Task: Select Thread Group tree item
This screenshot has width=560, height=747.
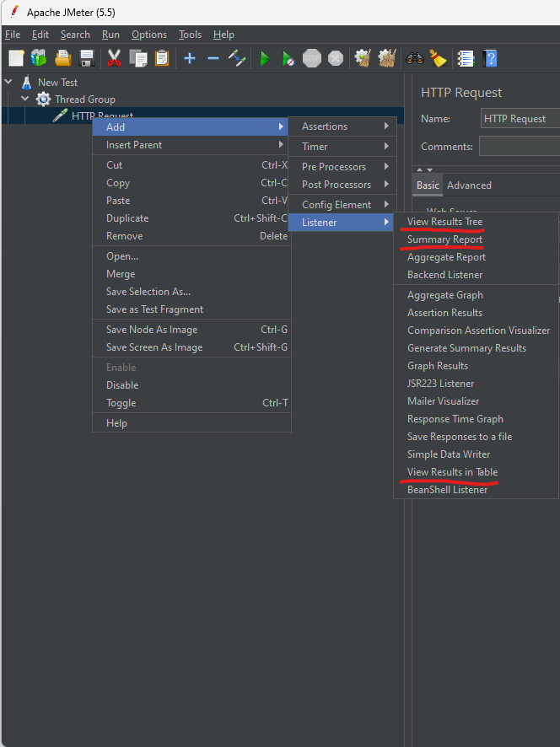Action: click(85, 99)
